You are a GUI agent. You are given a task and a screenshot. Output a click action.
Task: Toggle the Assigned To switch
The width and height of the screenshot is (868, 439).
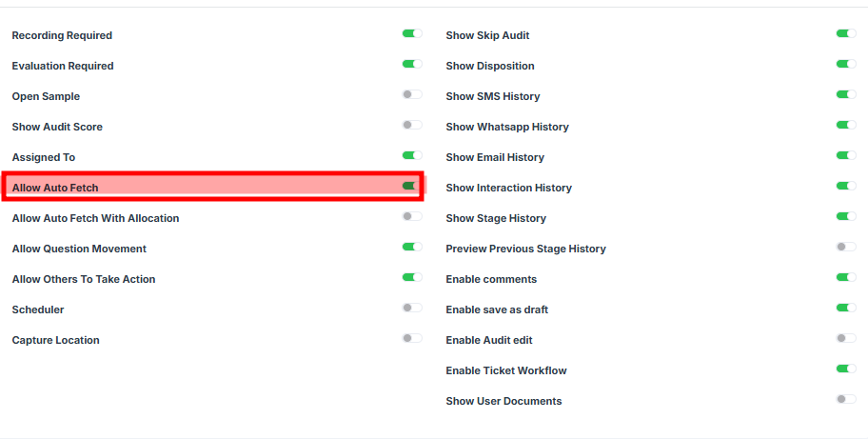coord(411,155)
